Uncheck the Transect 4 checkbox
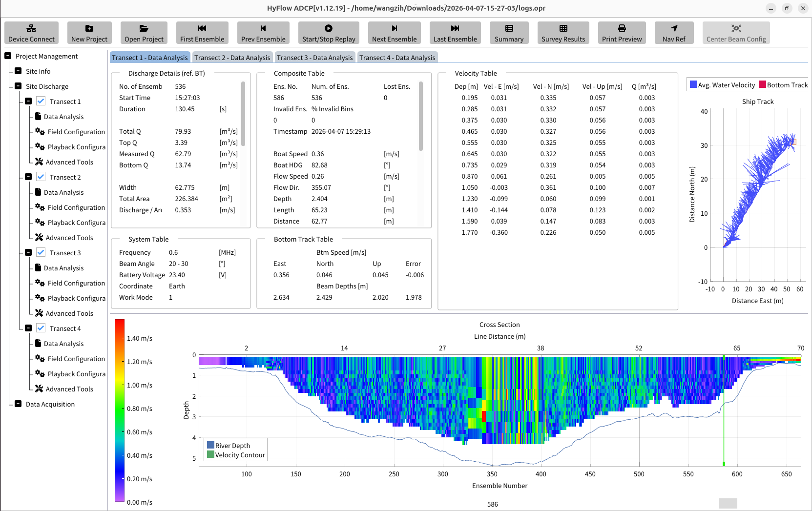The width and height of the screenshot is (812, 511). point(41,328)
